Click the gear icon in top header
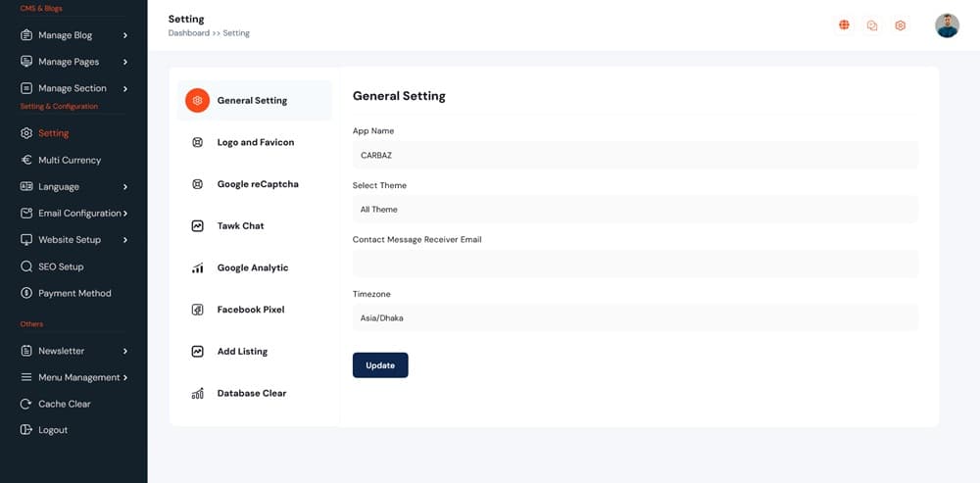Screen dimensions: 980x483 pyautogui.click(x=900, y=25)
